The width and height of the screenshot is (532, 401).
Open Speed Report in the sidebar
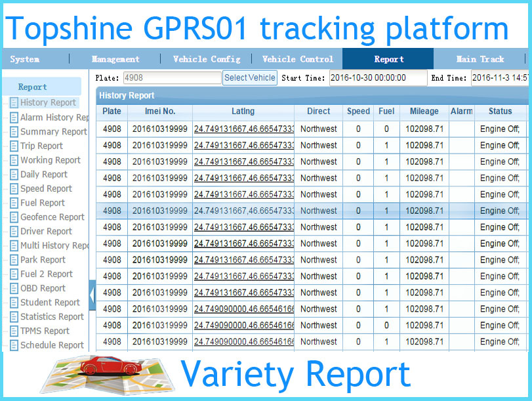click(x=46, y=189)
